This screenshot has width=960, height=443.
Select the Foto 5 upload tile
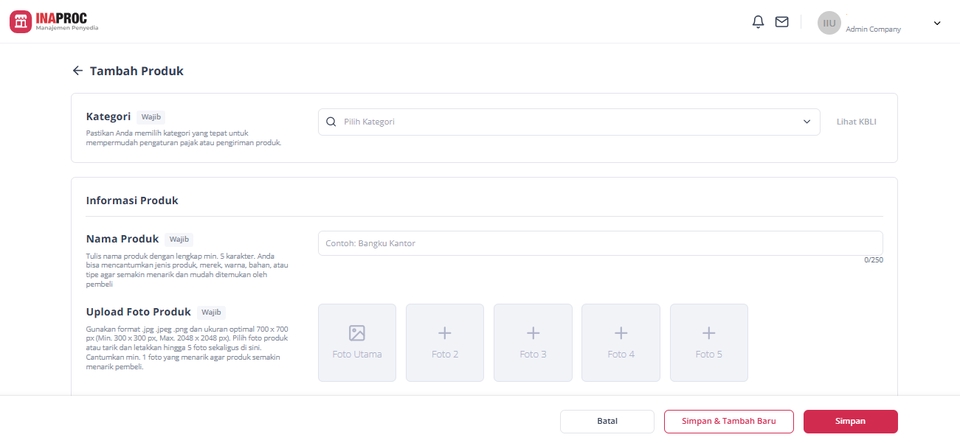click(x=709, y=342)
